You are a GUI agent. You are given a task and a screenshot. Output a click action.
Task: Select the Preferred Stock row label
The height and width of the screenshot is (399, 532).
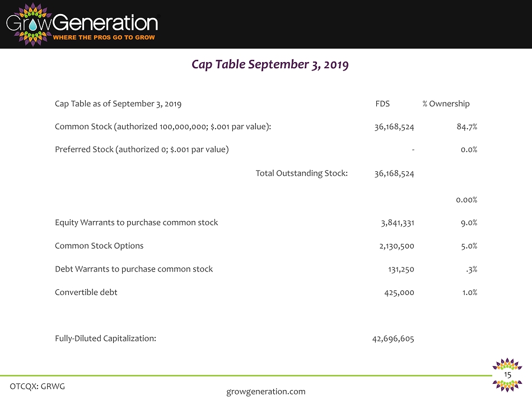click(142, 149)
